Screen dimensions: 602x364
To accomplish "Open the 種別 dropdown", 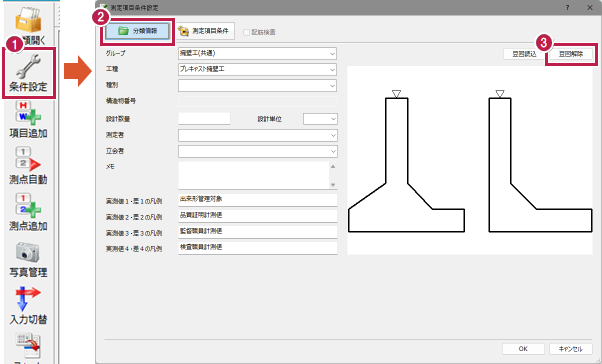I will coord(257,86).
